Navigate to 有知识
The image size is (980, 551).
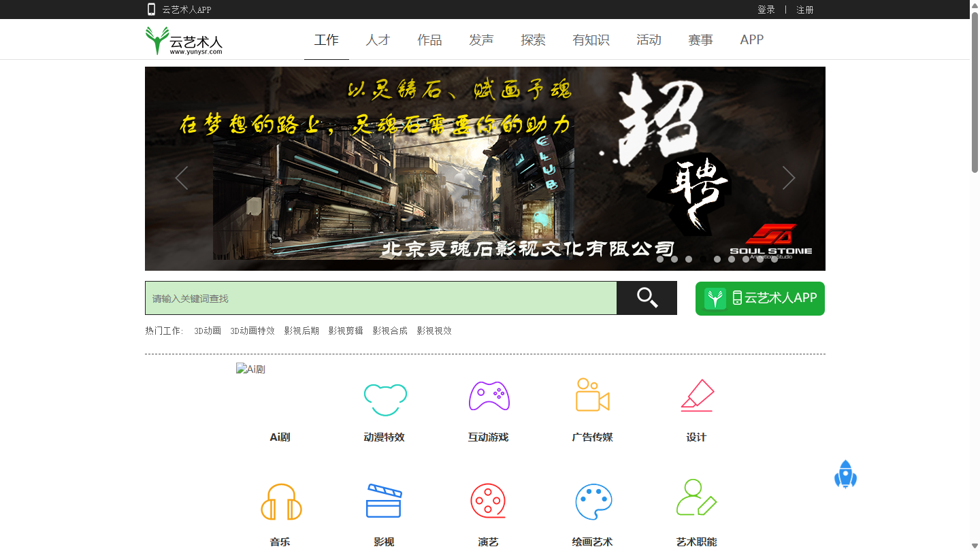pyautogui.click(x=591, y=40)
